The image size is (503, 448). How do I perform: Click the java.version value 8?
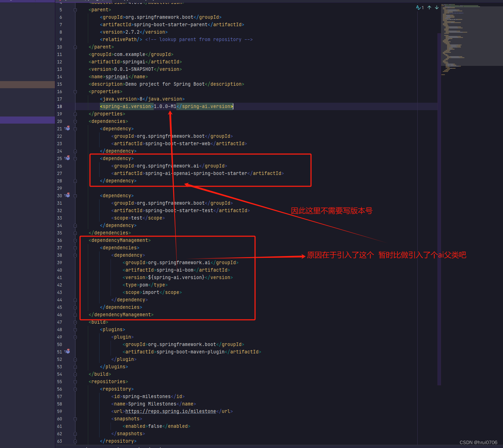click(x=141, y=99)
